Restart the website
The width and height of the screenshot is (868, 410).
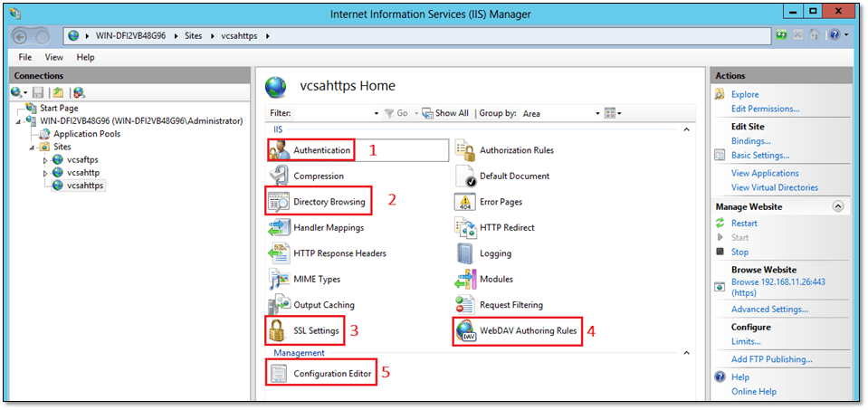[x=744, y=224]
